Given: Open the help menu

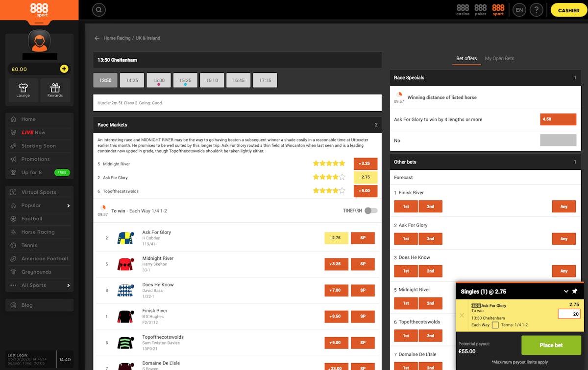Looking at the screenshot, I should [x=537, y=10].
